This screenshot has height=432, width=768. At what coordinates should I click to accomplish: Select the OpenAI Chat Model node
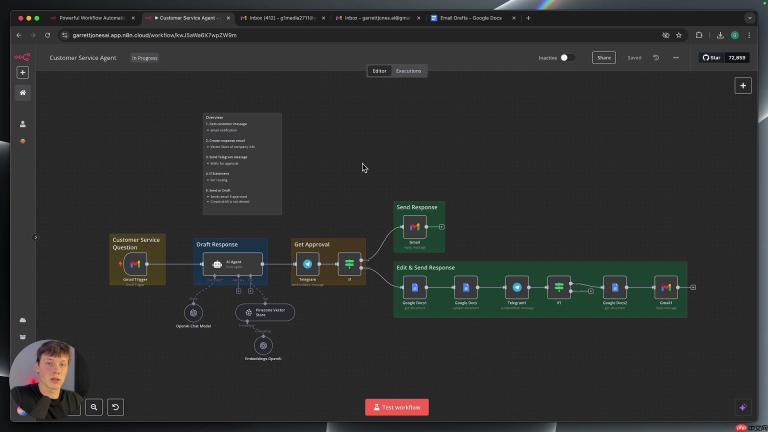[x=193, y=312]
